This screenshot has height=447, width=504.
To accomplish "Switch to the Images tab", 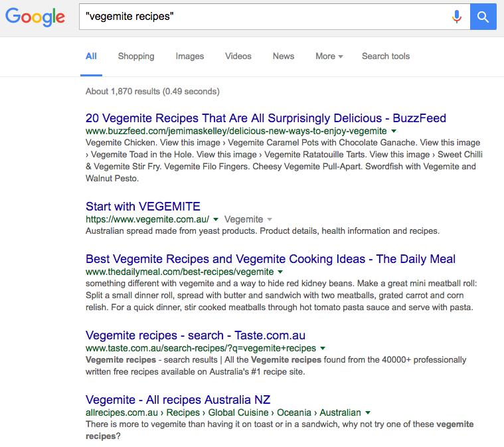I will coord(190,56).
